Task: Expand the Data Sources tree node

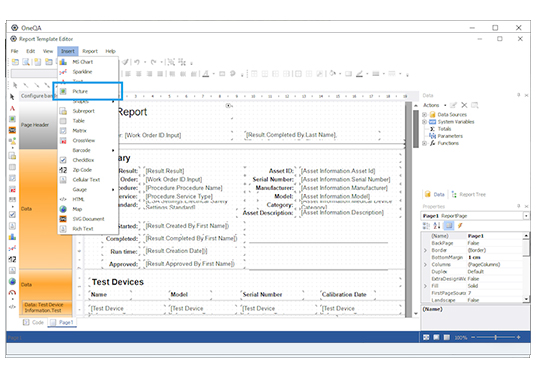Action: click(424, 115)
